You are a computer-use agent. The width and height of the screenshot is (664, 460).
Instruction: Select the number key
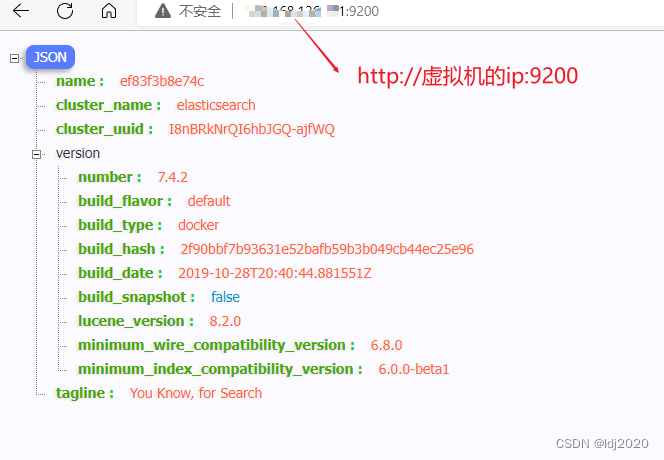click(x=110, y=177)
